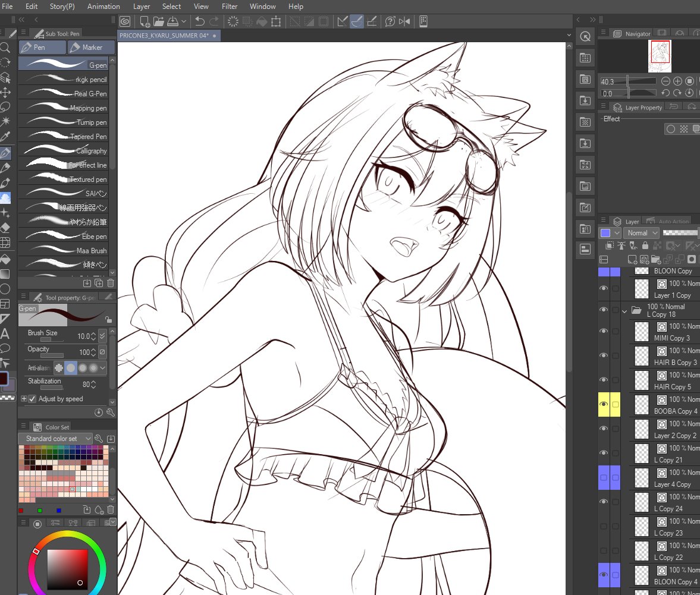
Task: Select the Eraser tool
Action: pyautogui.click(x=5, y=228)
